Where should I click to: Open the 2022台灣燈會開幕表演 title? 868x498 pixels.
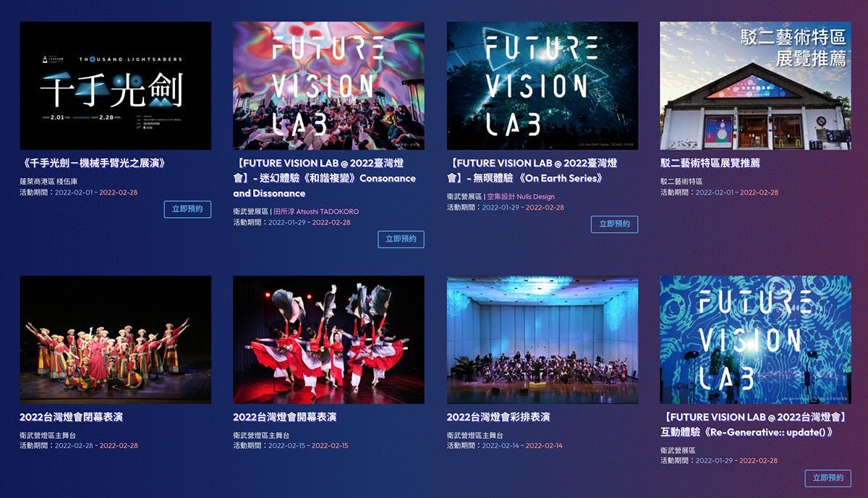[x=284, y=417]
